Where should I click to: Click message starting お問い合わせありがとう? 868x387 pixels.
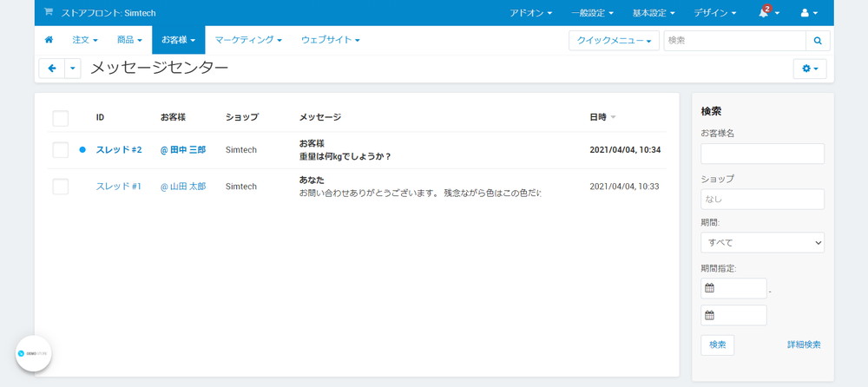pos(420,193)
